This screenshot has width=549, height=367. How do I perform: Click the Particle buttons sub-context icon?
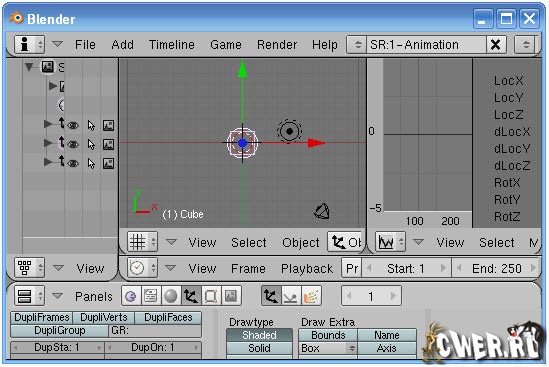coord(311,296)
